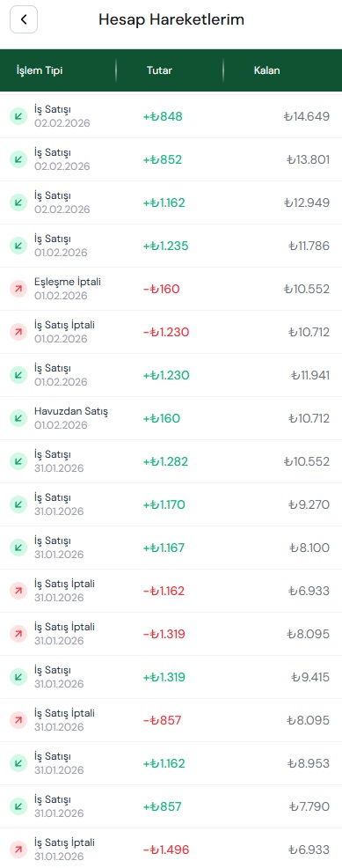Click red arrow icon for Eşleşme İptali
This screenshot has width=342, height=868.
pos(18,289)
